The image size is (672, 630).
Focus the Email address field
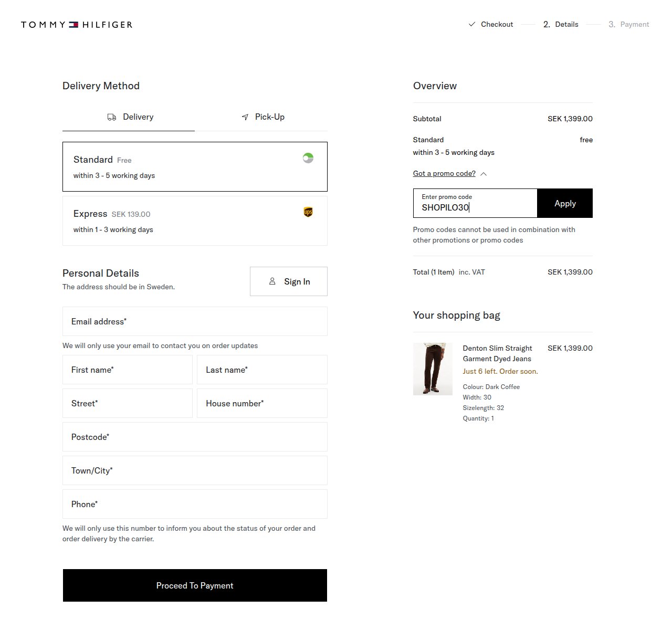pos(195,321)
